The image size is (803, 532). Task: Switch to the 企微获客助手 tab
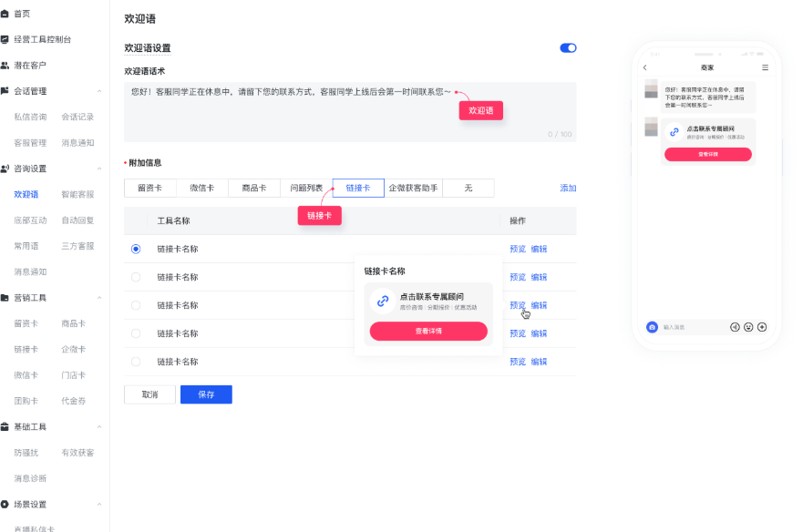(x=413, y=188)
